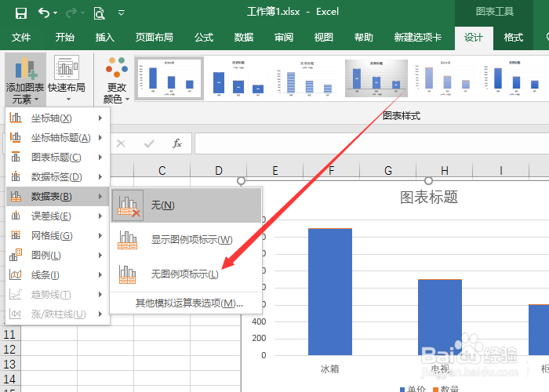
Task: Open customize quick access toolbar dropdown
Action: 122,13
